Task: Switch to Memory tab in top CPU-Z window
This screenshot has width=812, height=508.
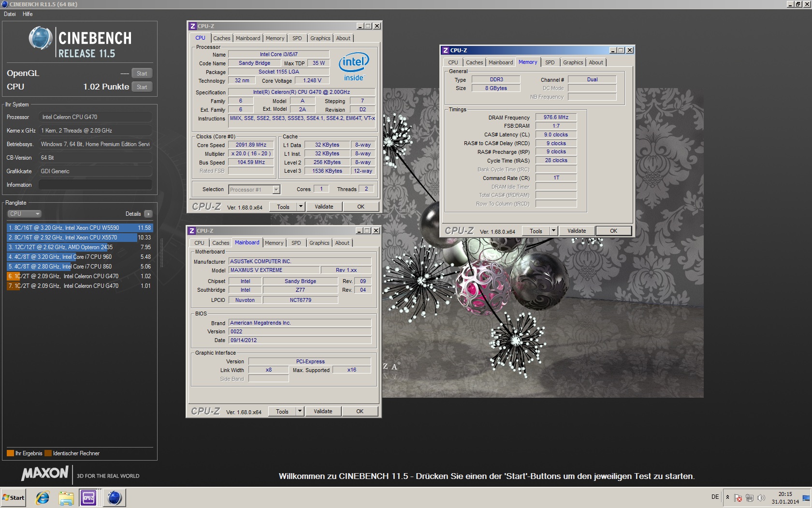Action: point(275,38)
